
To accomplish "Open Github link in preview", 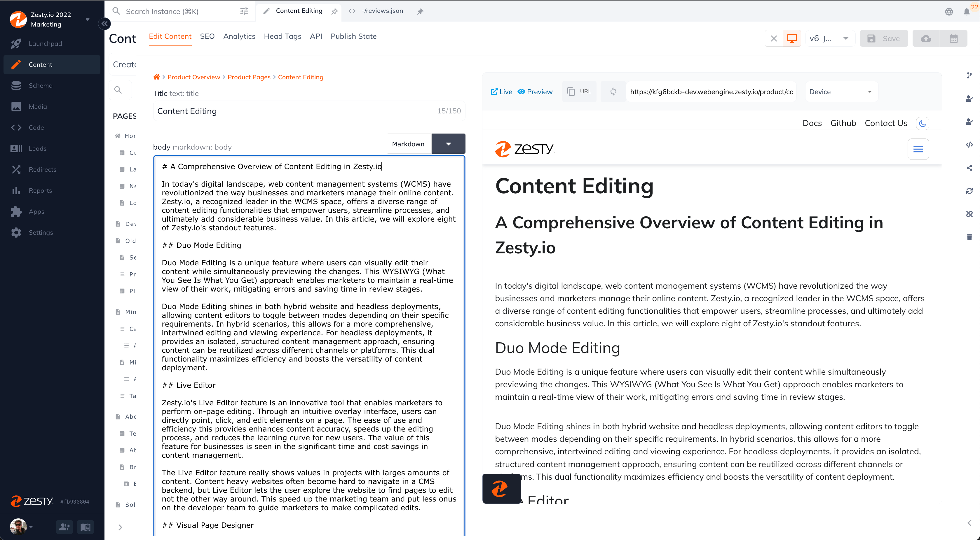I will (843, 123).
